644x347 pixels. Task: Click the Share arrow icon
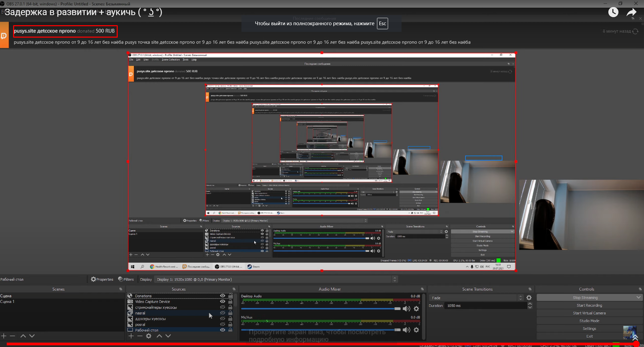(x=631, y=12)
